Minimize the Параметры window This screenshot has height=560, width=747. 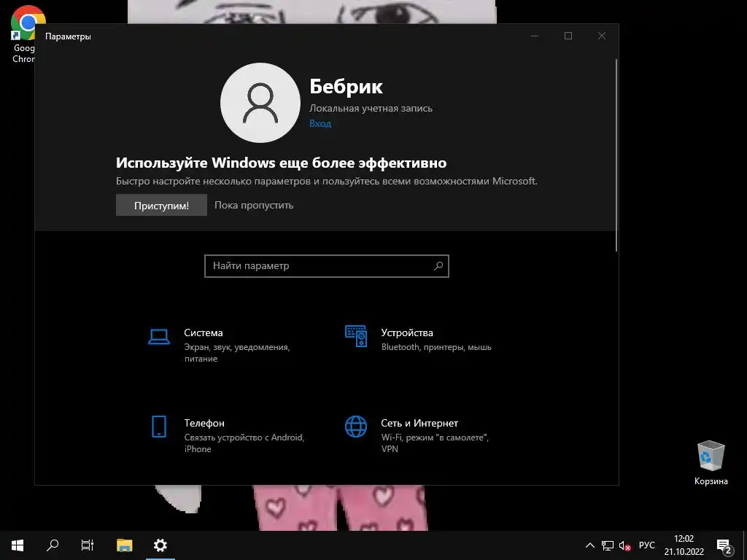click(x=535, y=36)
